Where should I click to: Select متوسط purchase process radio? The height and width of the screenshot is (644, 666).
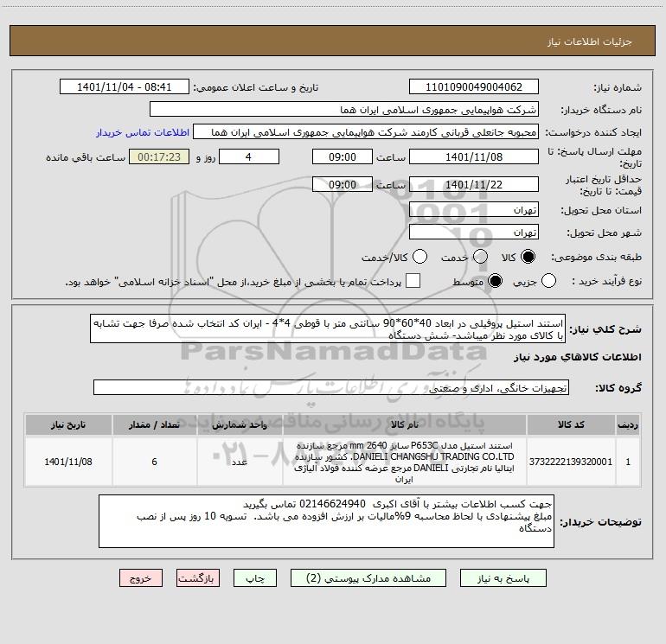[495, 281]
